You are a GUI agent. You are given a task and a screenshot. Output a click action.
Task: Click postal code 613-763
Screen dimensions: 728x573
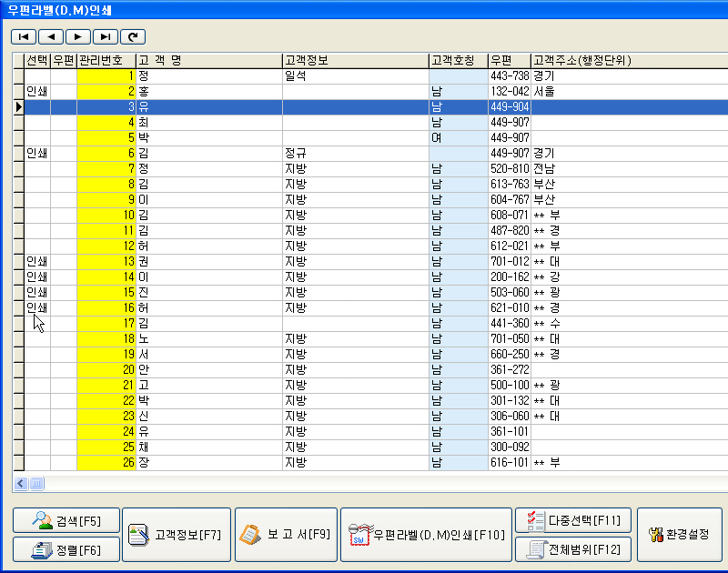coord(510,185)
